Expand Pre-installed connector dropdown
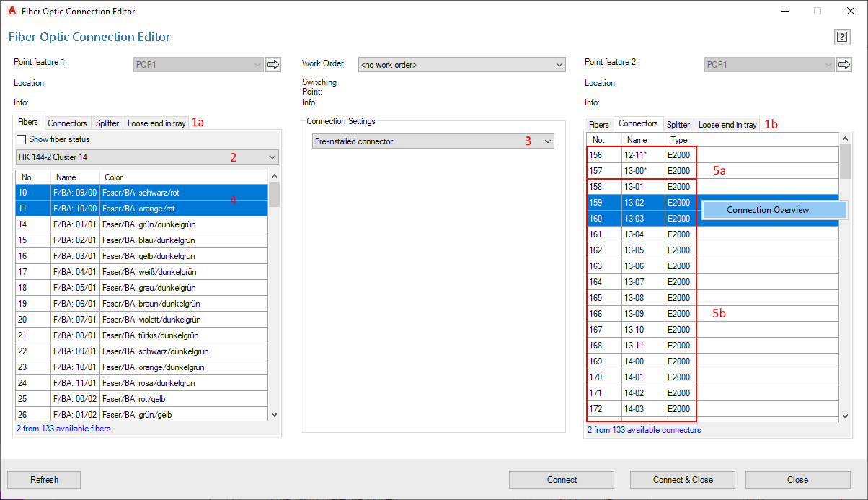The image size is (868, 500). click(x=433, y=141)
